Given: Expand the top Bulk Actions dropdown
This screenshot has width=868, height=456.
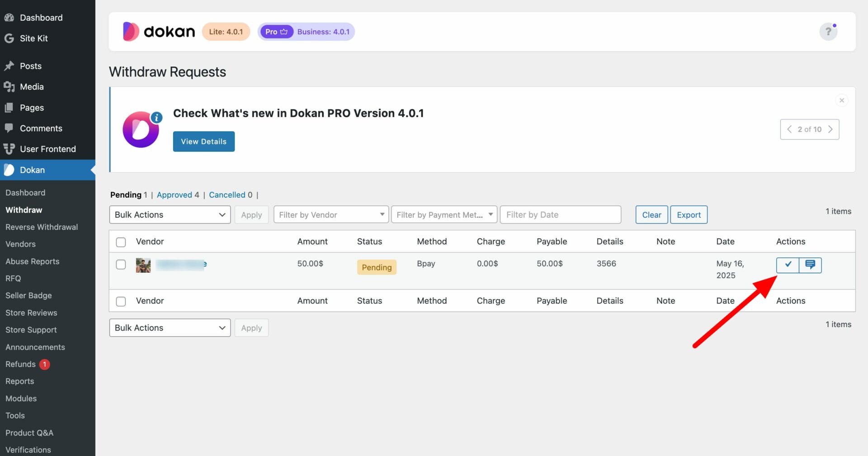Looking at the screenshot, I should 170,214.
